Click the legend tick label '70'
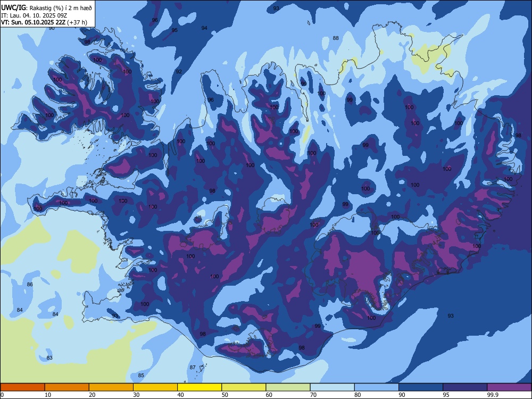532x399 pixels. [313, 395]
